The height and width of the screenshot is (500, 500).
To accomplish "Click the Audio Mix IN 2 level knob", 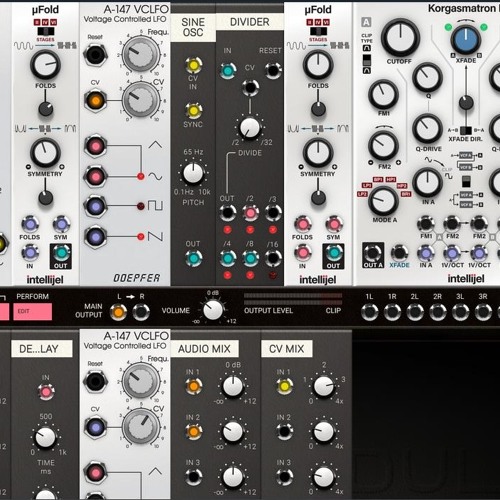I will [x=233, y=432].
